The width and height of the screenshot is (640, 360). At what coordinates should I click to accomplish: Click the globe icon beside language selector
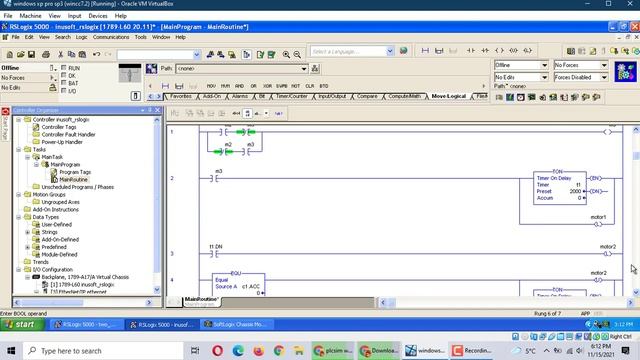coord(403,51)
